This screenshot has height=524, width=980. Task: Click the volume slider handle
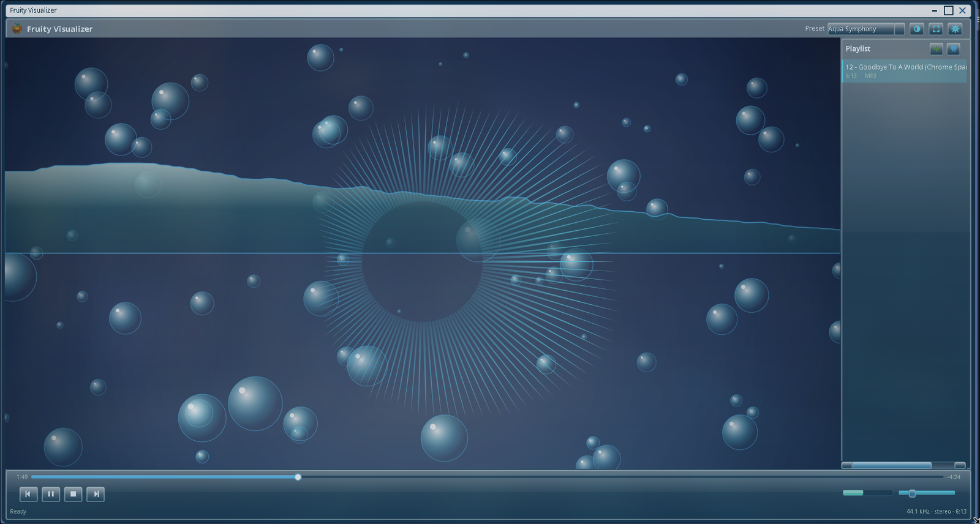(x=912, y=493)
